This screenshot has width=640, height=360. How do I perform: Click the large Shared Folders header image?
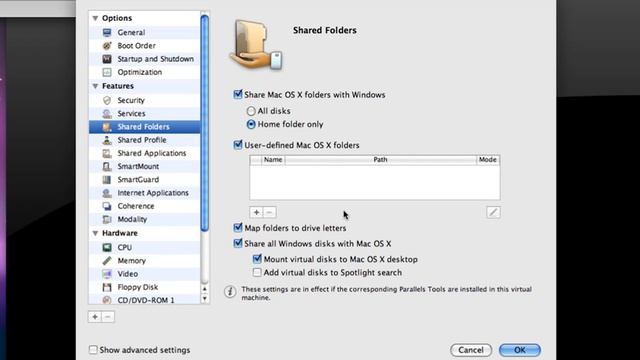point(256,44)
